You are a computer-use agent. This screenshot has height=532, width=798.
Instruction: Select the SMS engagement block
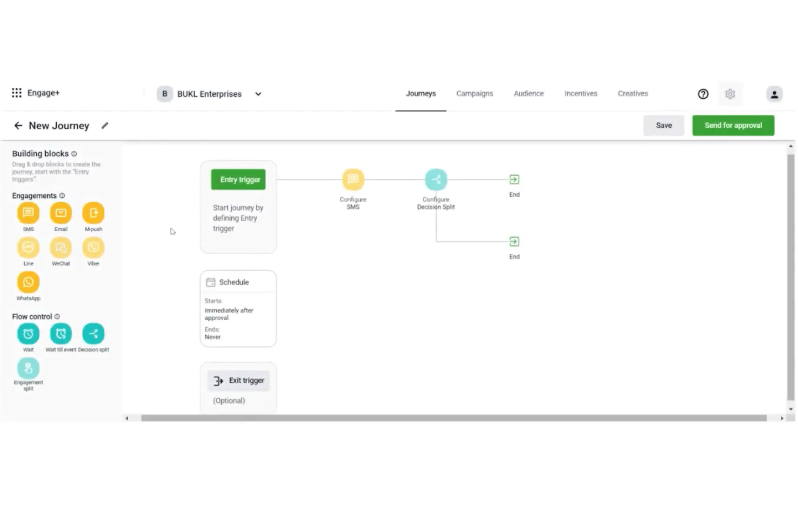pyautogui.click(x=28, y=213)
